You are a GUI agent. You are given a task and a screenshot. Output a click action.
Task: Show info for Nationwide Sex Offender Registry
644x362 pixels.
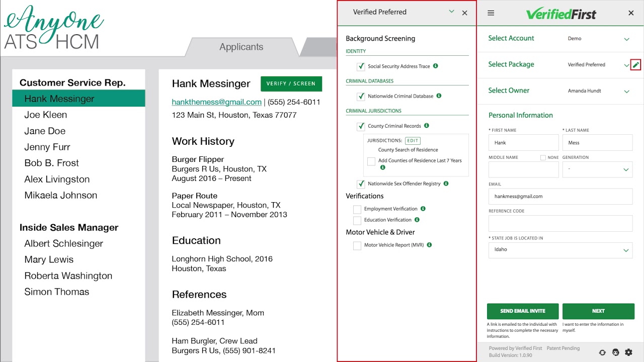point(446,184)
